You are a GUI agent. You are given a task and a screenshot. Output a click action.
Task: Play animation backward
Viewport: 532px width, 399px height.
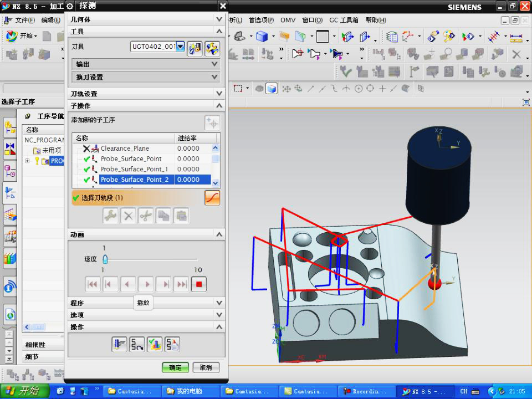click(x=128, y=284)
